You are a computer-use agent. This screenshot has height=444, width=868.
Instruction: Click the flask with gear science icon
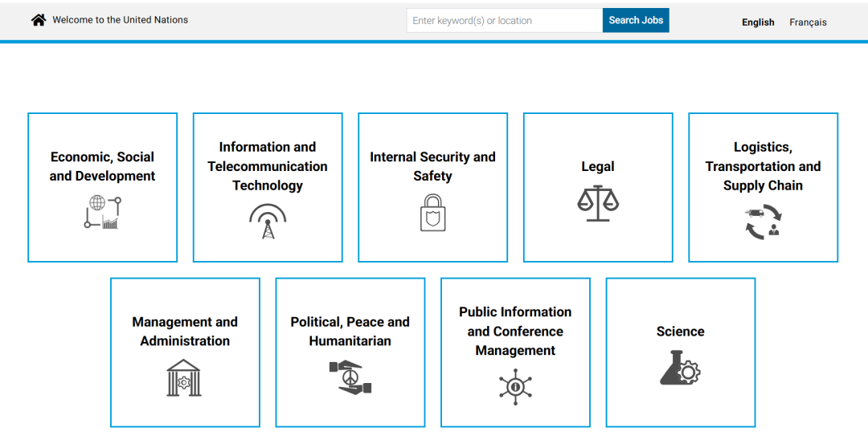tap(680, 368)
